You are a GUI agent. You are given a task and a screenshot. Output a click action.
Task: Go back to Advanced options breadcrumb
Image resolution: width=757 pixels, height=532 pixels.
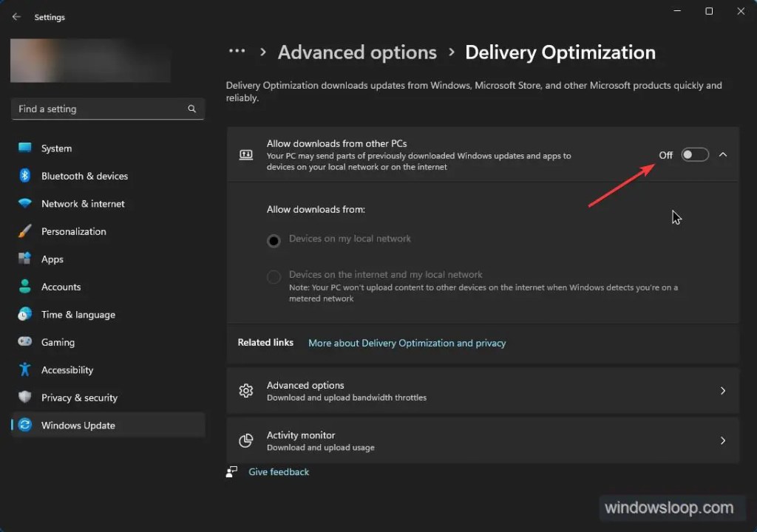357,52
